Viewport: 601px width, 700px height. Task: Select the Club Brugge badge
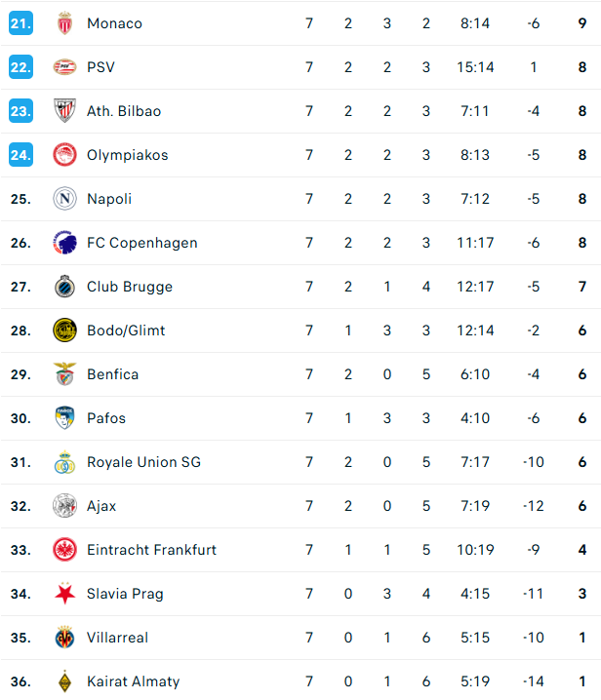pyautogui.click(x=64, y=287)
